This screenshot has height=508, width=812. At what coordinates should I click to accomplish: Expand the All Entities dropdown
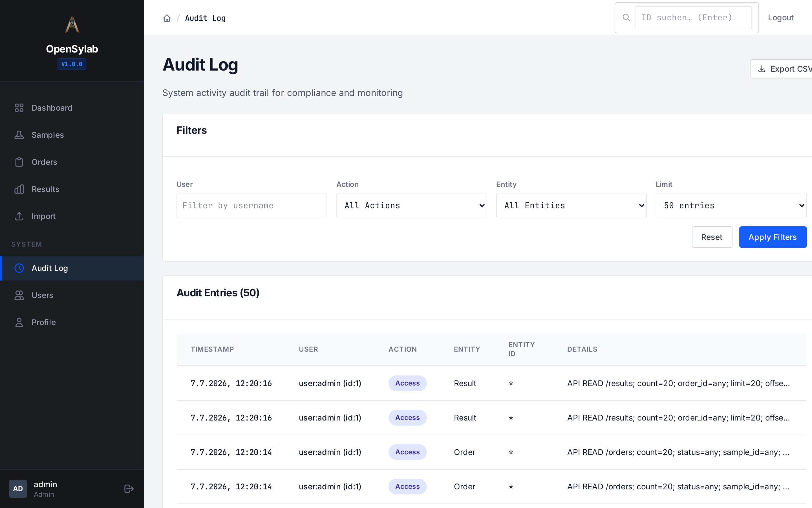click(571, 205)
